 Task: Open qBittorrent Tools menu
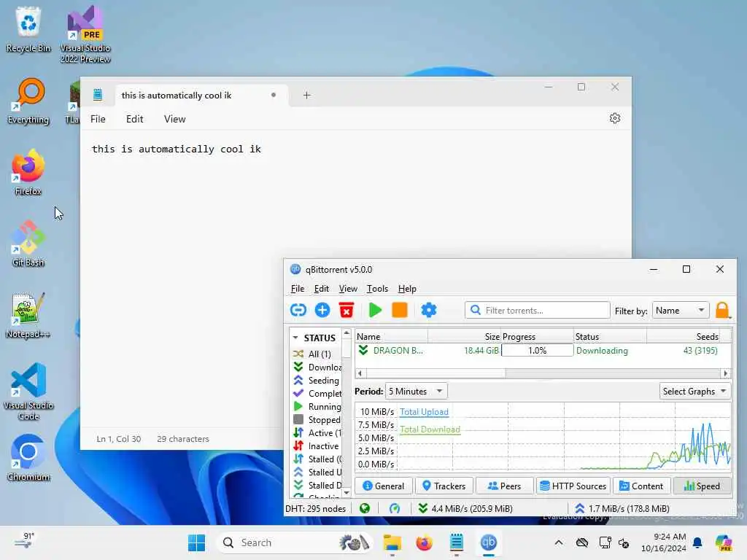click(x=377, y=289)
